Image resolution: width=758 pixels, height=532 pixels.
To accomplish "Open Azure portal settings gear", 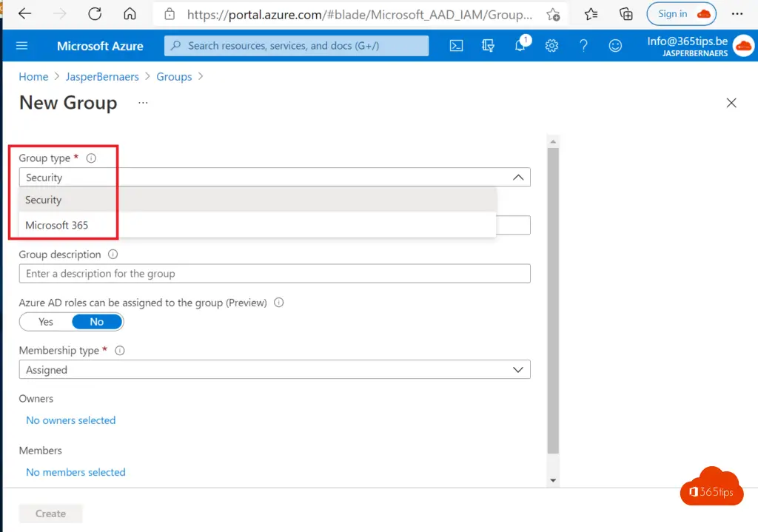I will (x=551, y=45).
